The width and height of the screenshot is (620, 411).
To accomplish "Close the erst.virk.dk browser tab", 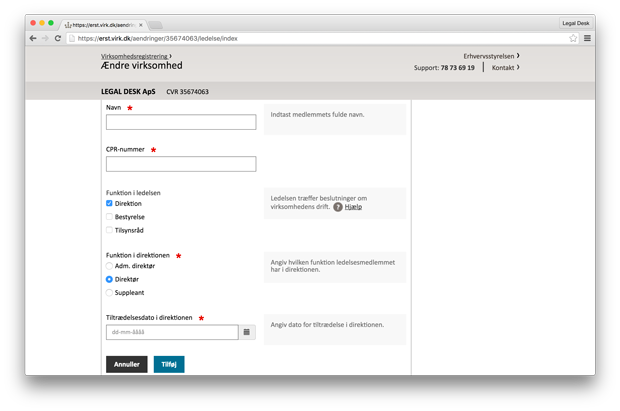I will click(x=141, y=25).
